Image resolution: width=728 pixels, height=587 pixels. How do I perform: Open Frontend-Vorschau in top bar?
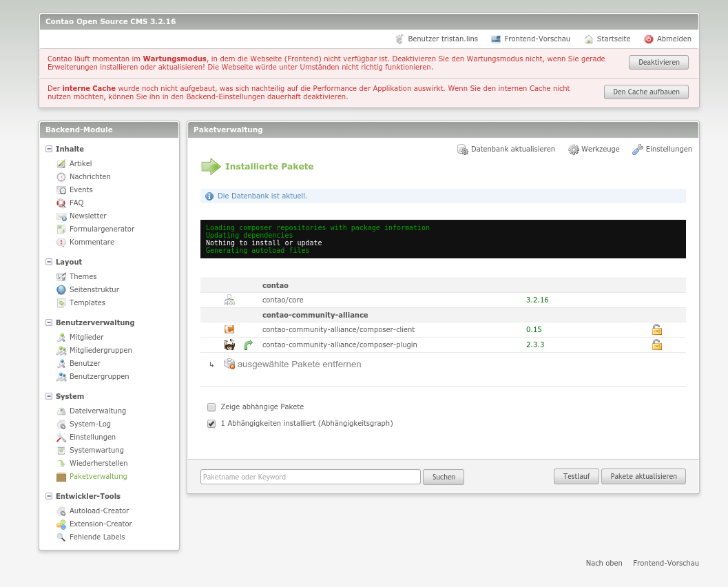pos(531,39)
